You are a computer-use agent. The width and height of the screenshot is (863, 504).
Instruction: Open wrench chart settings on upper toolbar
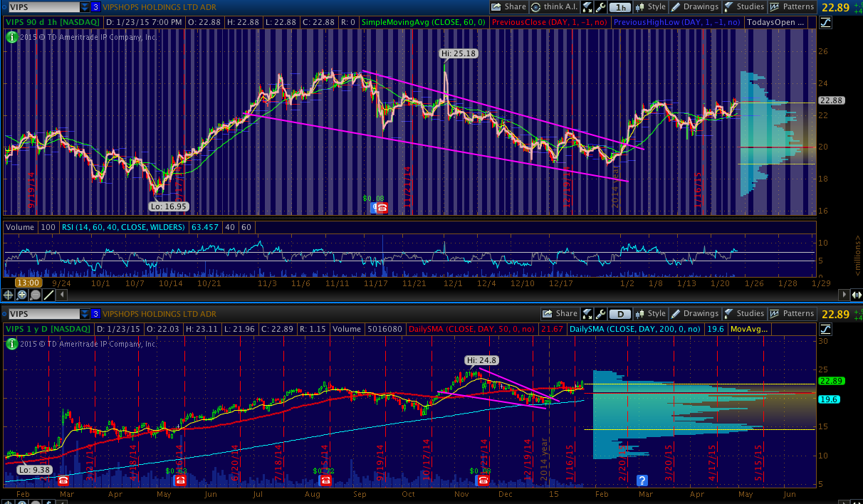point(602,7)
